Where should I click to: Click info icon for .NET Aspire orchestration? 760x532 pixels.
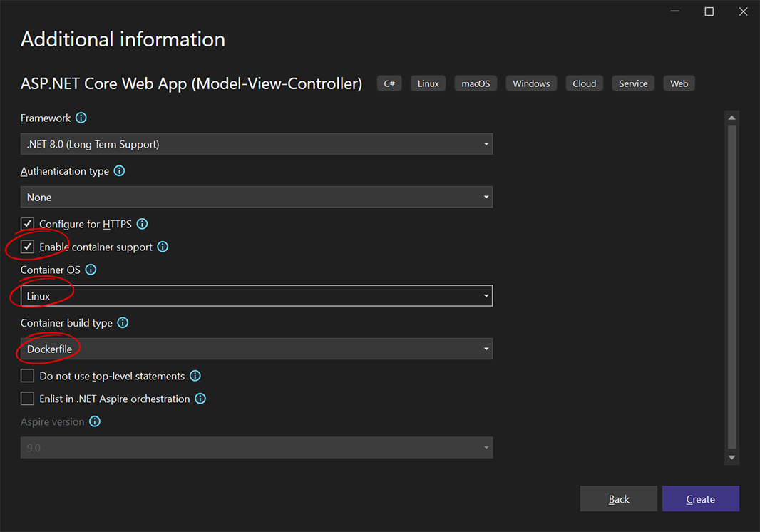[200, 399]
